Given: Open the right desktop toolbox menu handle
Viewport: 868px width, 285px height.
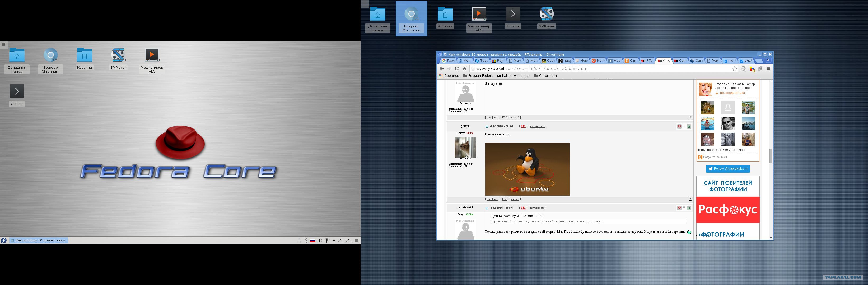Looking at the screenshot, I should click(x=364, y=3).
